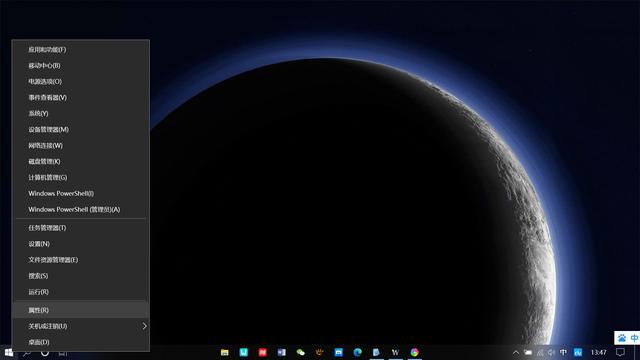Image resolution: width=640 pixels, height=360 pixels.
Task: Open 设备管理器(M) menu entry
Action: click(x=80, y=129)
